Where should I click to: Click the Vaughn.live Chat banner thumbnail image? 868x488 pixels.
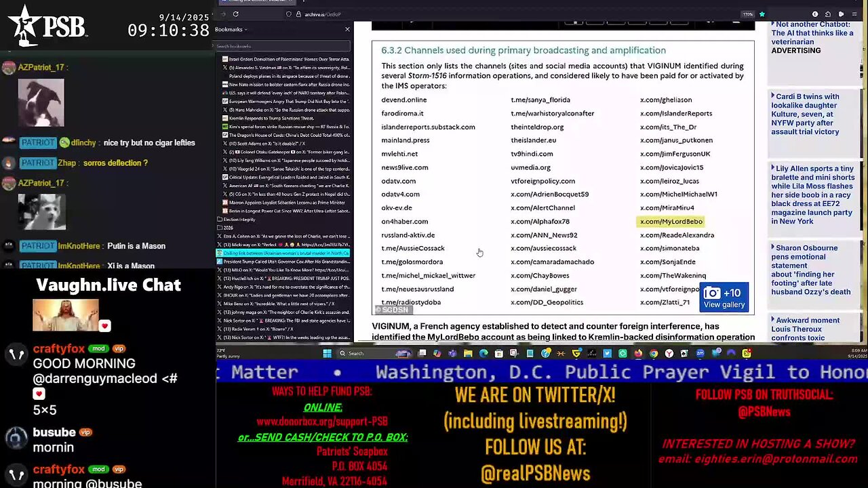(66, 315)
